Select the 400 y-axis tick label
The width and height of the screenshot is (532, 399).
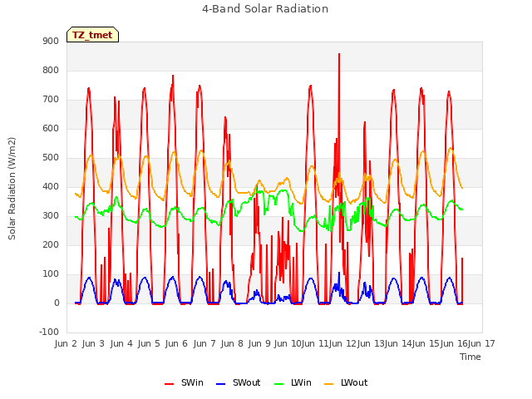[51, 186]
